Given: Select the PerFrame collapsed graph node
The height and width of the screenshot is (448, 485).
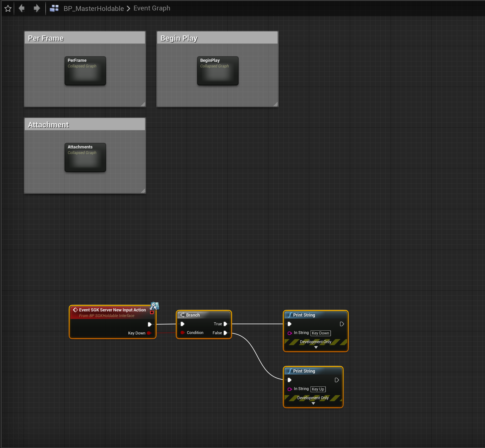Looking at the screenshot, I should 85,71.
